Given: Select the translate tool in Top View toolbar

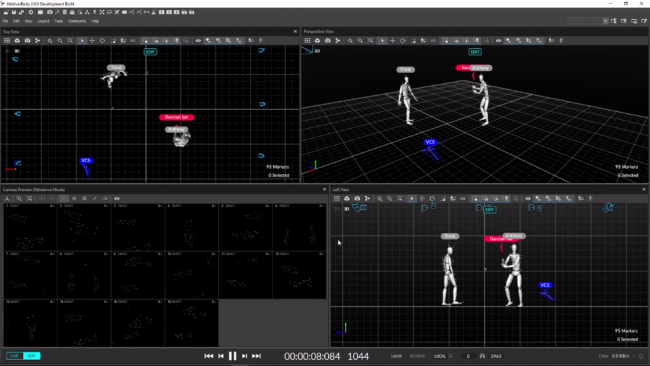Looking at the screenshot, I should click(92, 41).
